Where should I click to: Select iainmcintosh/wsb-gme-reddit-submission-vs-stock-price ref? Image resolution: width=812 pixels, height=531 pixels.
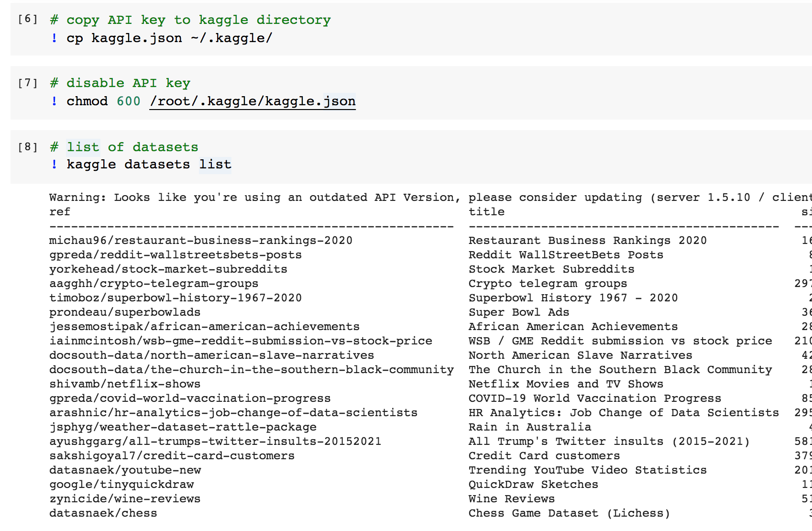pyautogui.click(x=241, y=341)
